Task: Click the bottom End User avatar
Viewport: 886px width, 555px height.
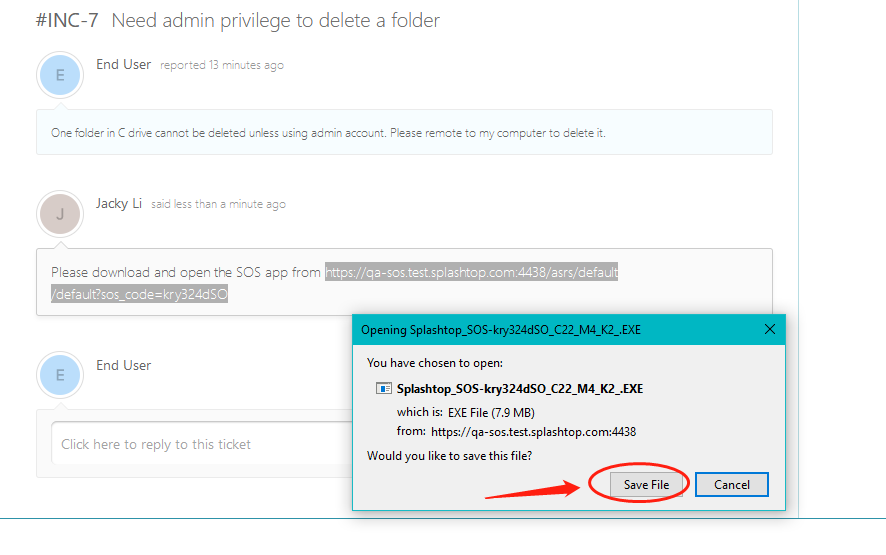Action: coord(60,376)
